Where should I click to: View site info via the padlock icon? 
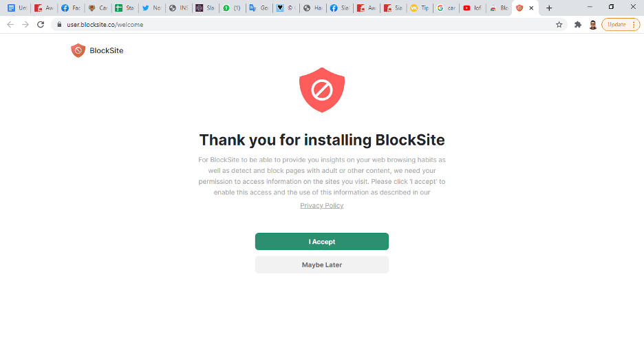(x=59, y=25)
